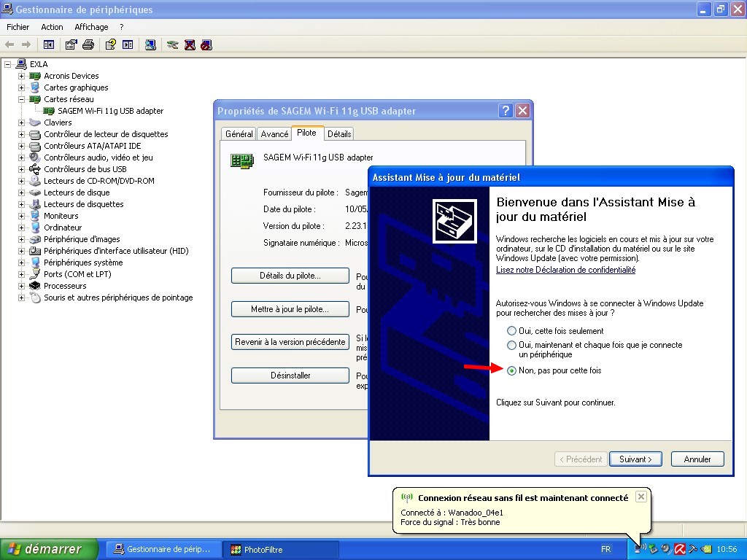Click the Help toolbar icon

(111, 44)
